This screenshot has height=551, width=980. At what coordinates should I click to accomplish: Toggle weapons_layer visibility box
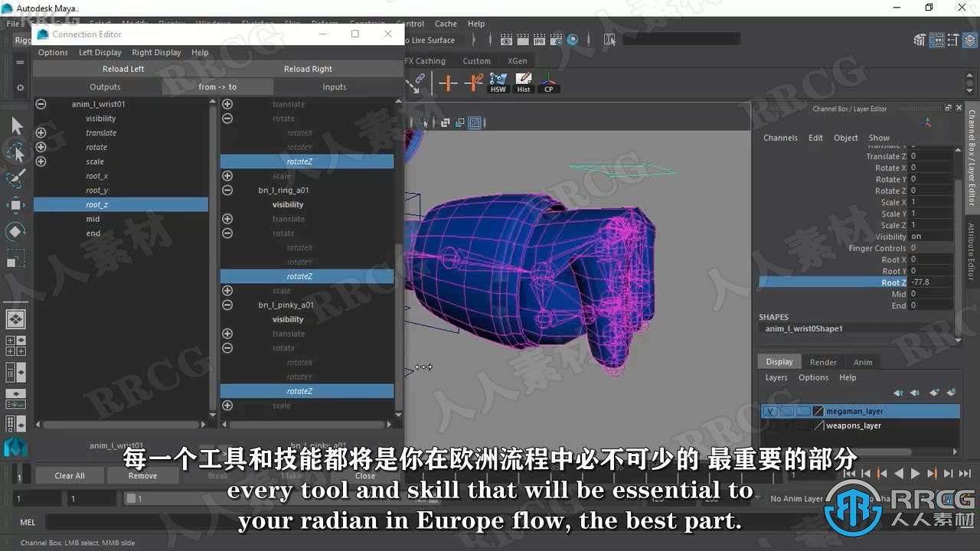click(x=770, y=425)
